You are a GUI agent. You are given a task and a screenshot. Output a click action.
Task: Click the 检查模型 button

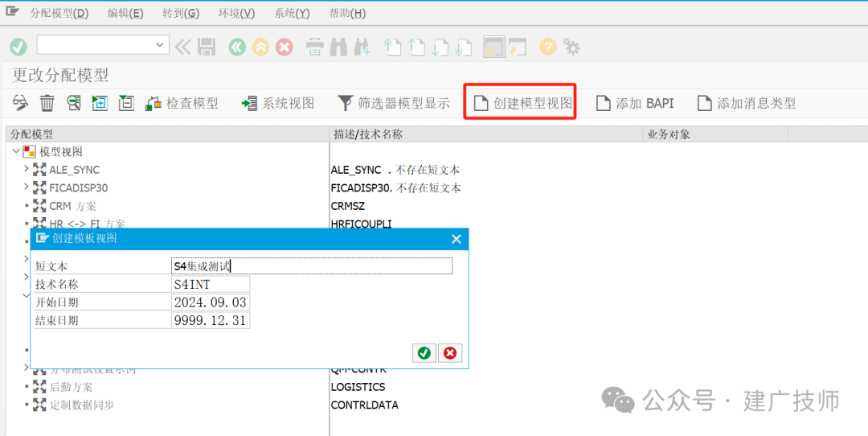182,103
